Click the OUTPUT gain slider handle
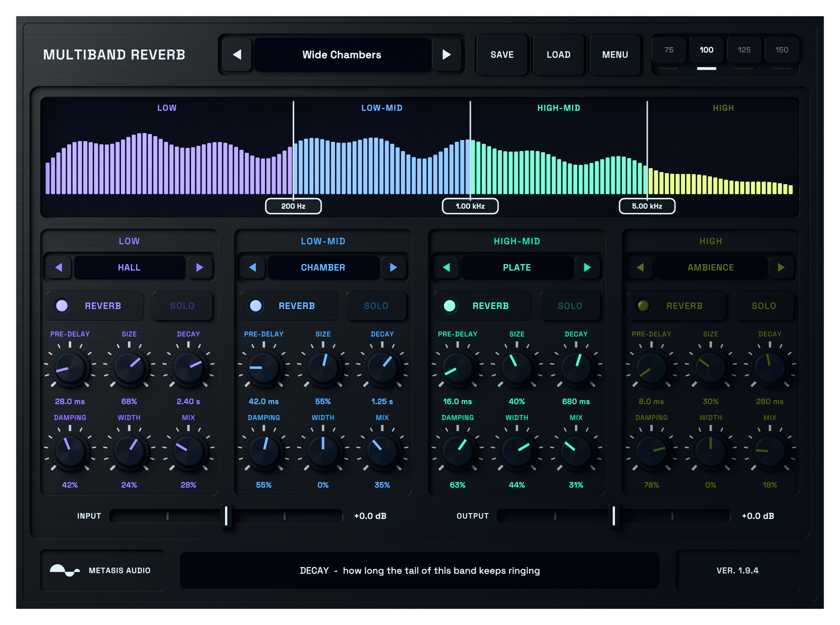840x625 pixels. click(614, 516)
